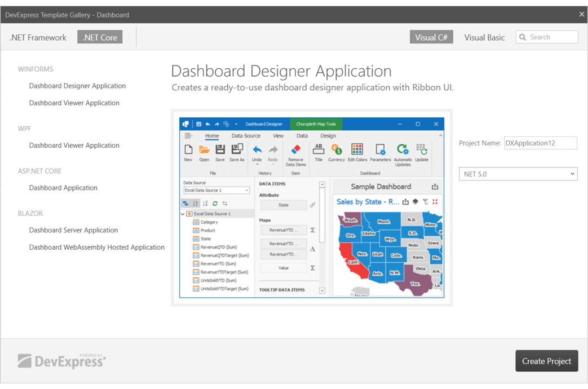
Task: Select the ASP.NET Core Dashboard Application template
Action: pyautogui.click(x=63, y=188)
